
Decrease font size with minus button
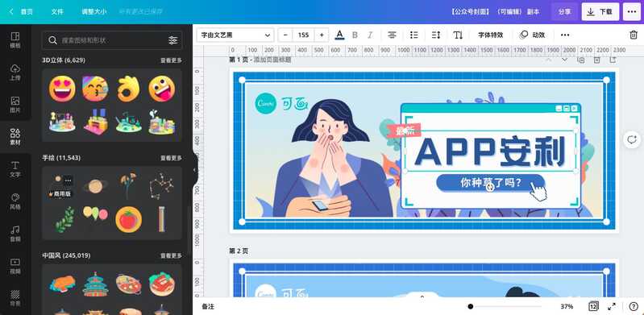[285, 35]
